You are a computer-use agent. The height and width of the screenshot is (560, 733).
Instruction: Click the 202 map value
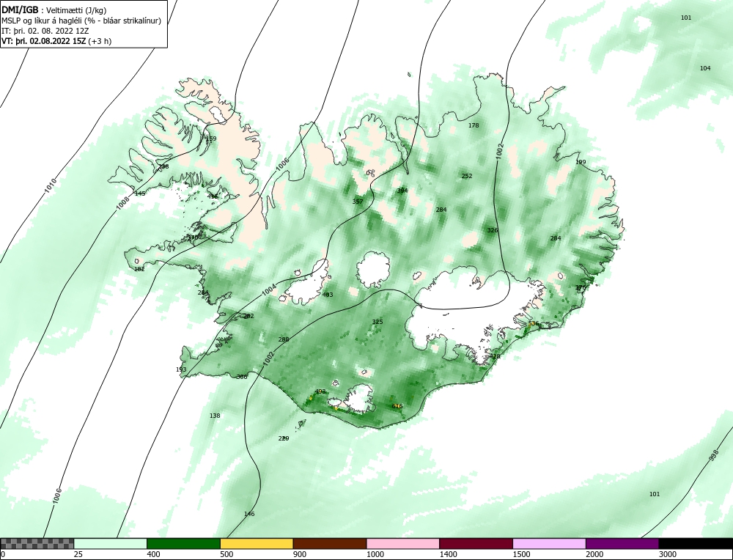point(248,316)
